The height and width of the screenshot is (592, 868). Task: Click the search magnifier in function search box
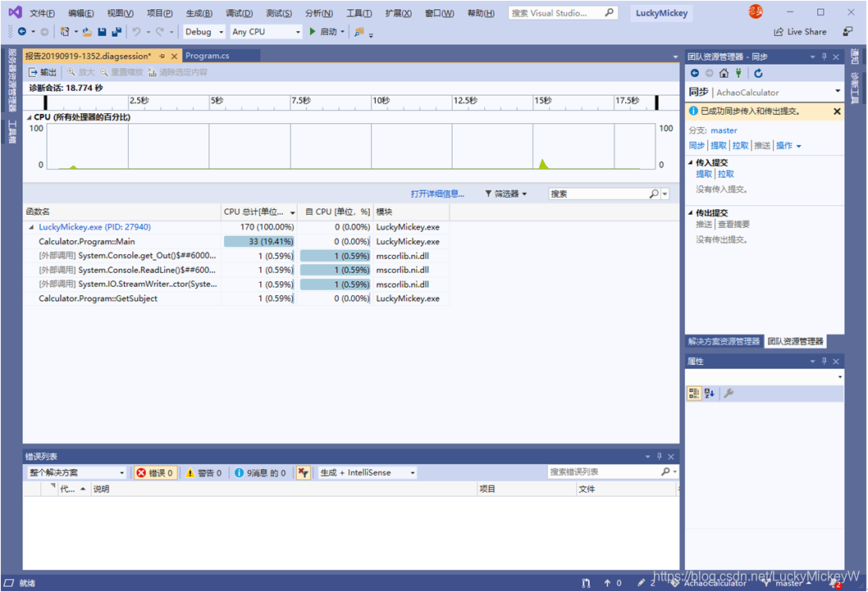655,194
